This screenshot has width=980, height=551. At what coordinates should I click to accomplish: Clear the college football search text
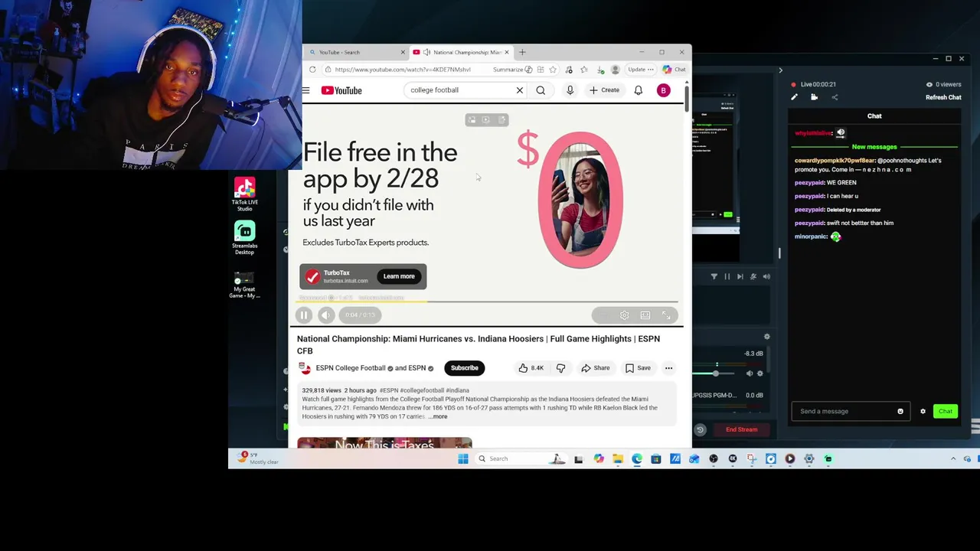click(x=519, y=90)
